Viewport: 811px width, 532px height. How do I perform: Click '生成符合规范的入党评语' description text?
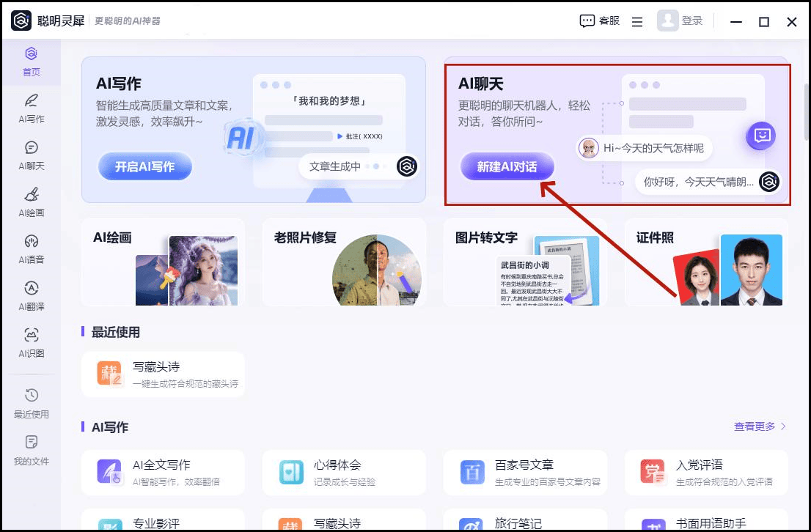(x=724, y=482)
